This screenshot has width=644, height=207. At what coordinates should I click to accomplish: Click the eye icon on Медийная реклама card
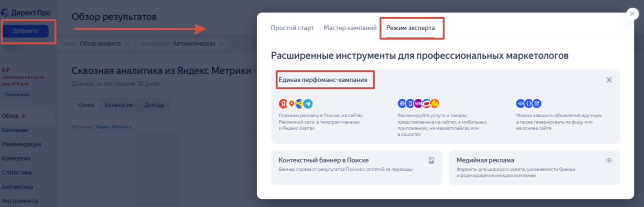(609, 160)
